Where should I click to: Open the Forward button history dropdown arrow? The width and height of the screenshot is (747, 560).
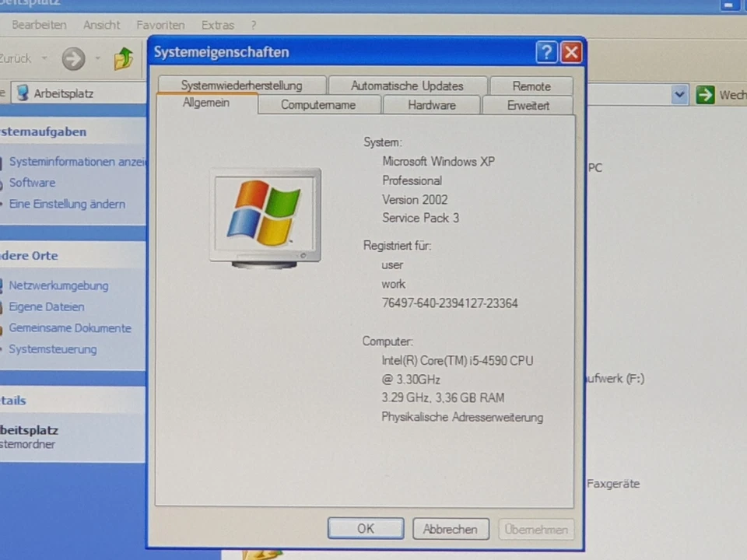click(98, 58)
